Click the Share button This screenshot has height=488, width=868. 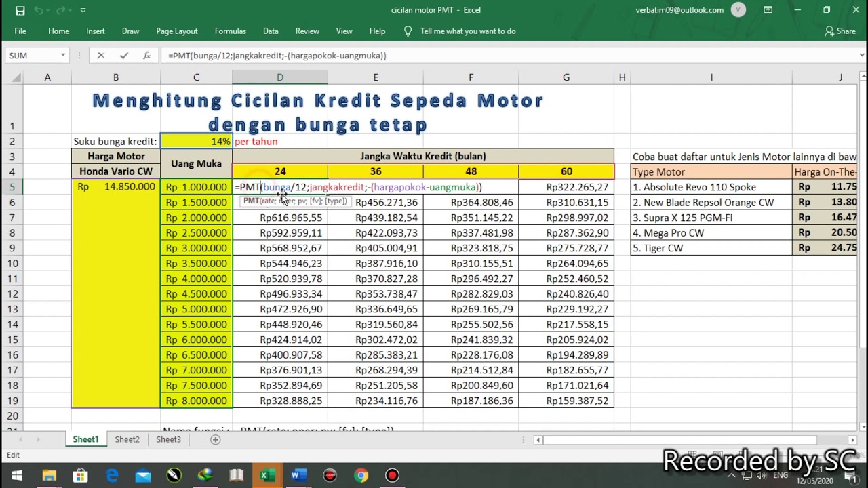pos(840,31)
